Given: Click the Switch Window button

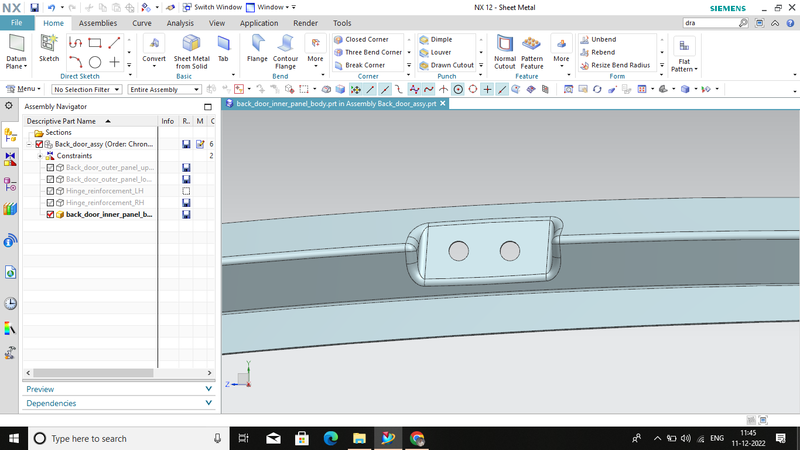Looking at the screenshot, I should (212, 7).
